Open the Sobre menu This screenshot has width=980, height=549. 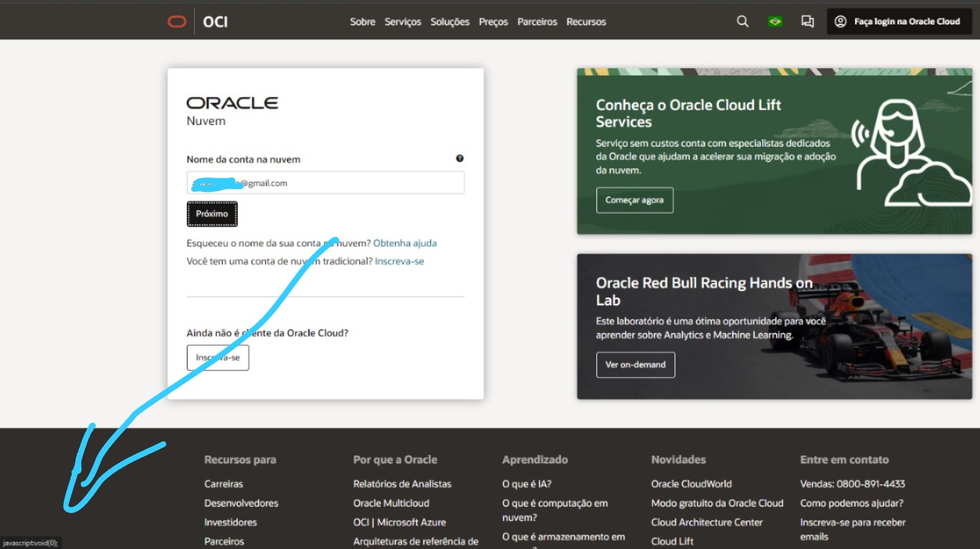(363, 22)
